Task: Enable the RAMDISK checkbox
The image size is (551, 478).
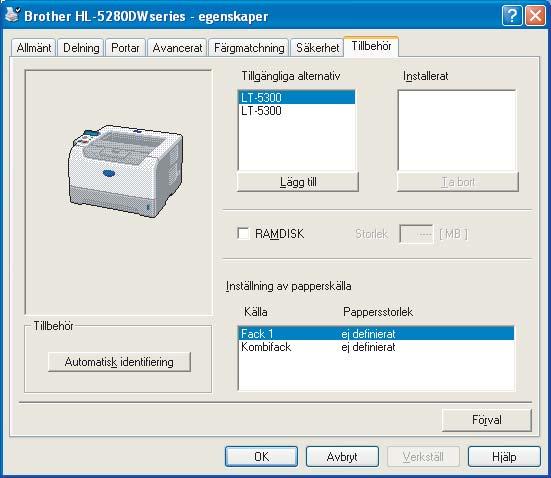Action: coord(243,233)
